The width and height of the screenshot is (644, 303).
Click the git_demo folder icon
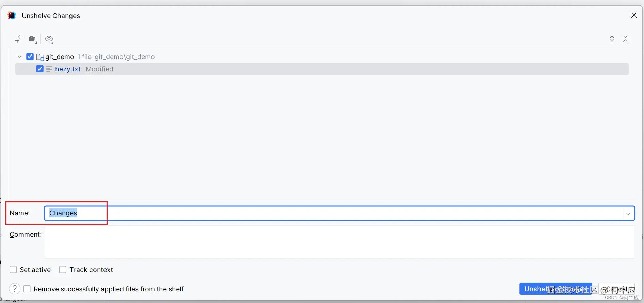[x=40, y=57]
